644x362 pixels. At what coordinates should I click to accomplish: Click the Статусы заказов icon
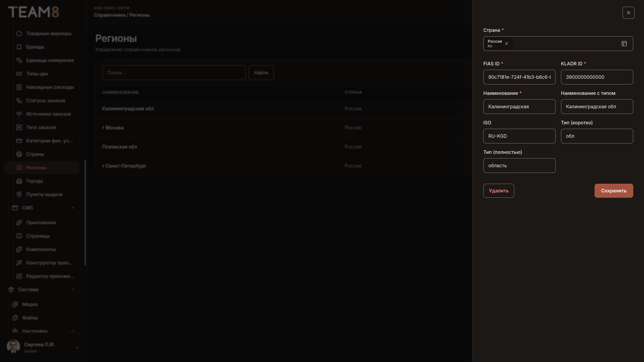point(19,101)
